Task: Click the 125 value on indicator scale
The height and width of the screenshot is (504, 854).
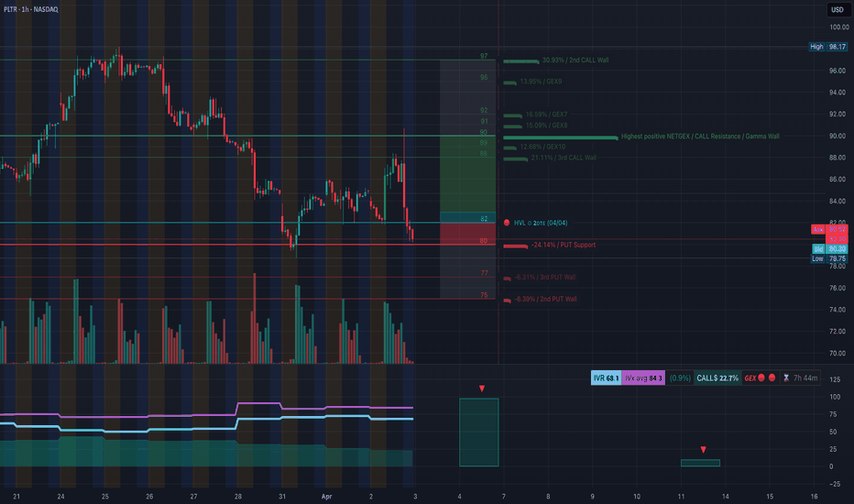Action: 835,379
